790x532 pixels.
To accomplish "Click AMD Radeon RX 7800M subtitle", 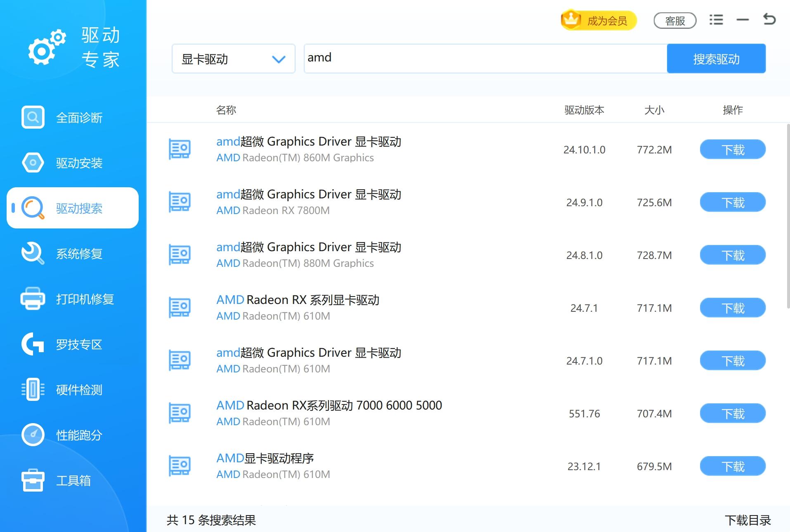I will [273, 210].
